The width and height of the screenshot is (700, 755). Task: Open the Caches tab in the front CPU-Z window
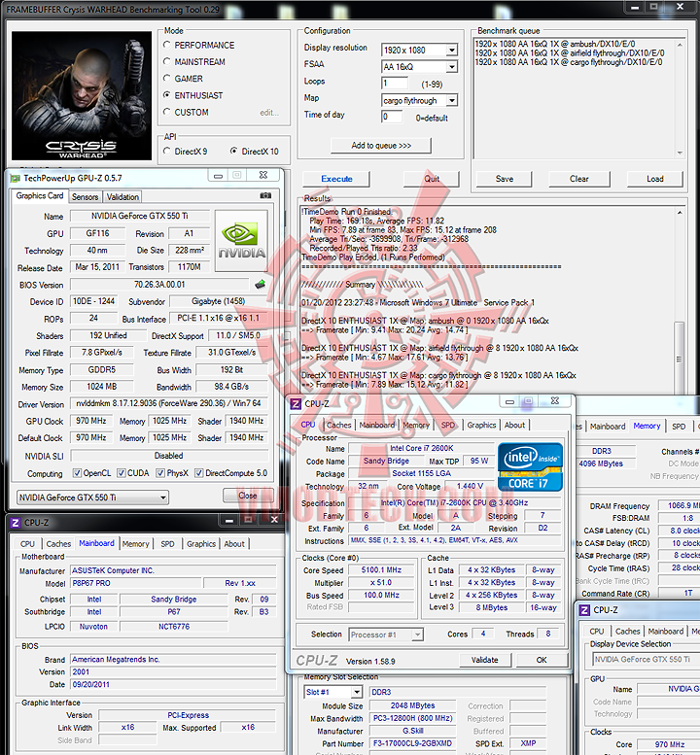pyautogui.click(x=338, y=426)
